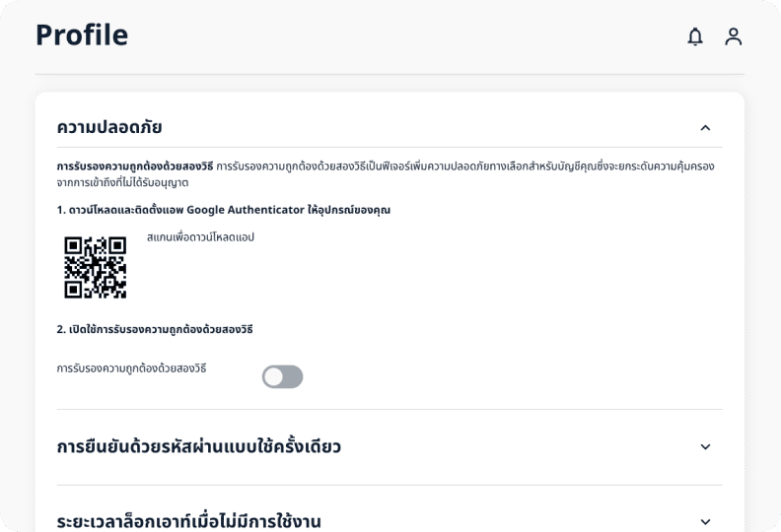
Task: Open the notifications bell icon
Action: coord(695,37)
